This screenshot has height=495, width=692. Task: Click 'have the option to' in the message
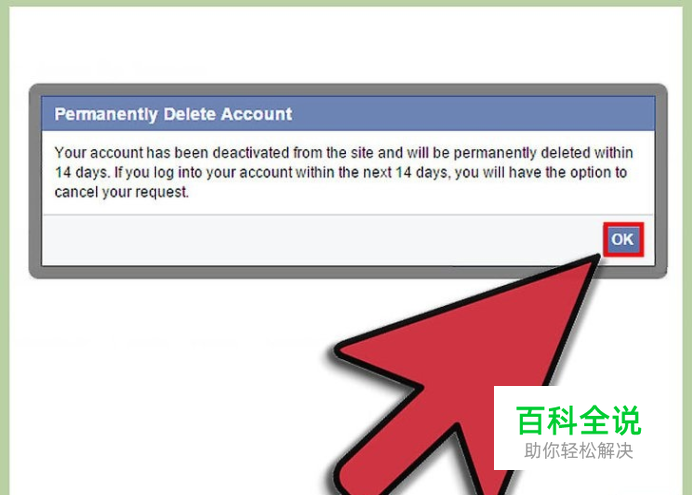coord(568,172)
